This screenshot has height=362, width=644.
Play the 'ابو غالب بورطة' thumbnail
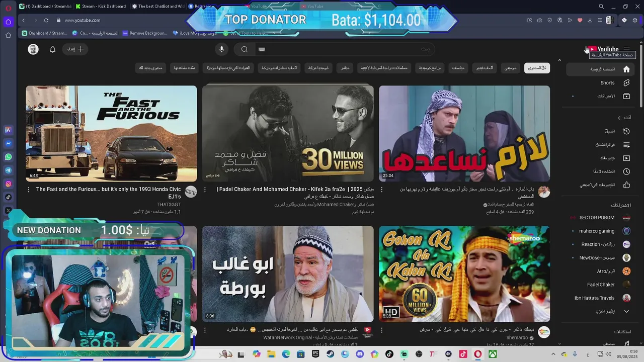coord(288,274)
